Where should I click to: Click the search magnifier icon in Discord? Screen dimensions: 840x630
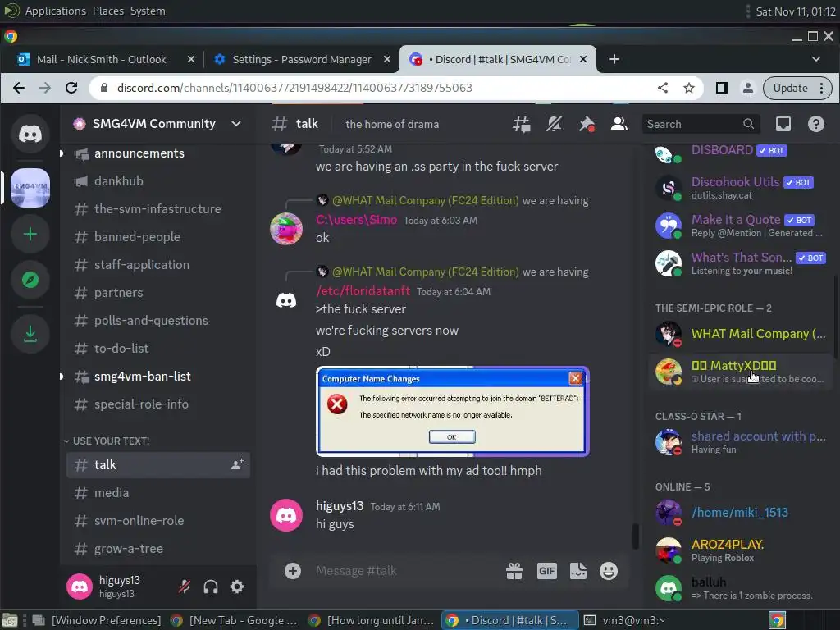point(748,125)
